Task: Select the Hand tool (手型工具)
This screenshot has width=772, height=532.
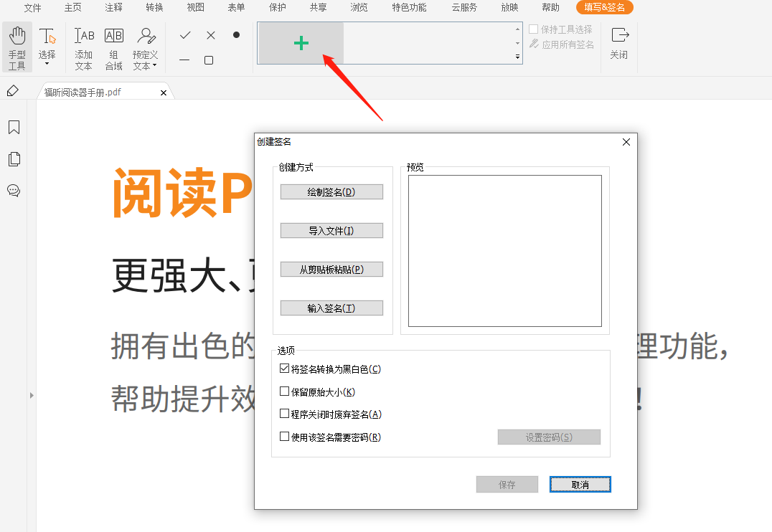Action: (17, 47)
